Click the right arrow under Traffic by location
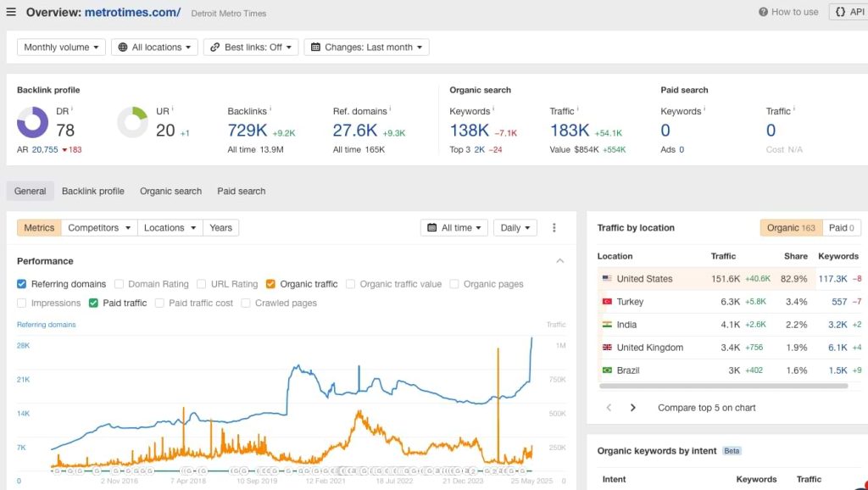868x490 pixels. (632, 408)
